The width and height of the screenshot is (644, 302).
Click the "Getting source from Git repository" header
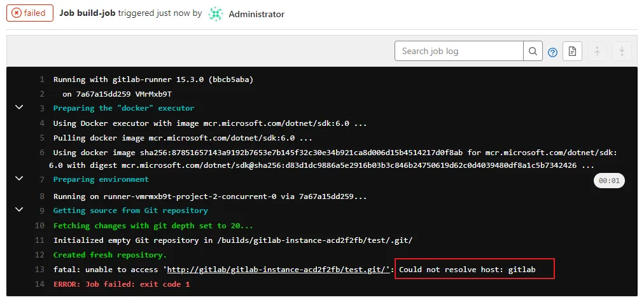coord(130,210)
